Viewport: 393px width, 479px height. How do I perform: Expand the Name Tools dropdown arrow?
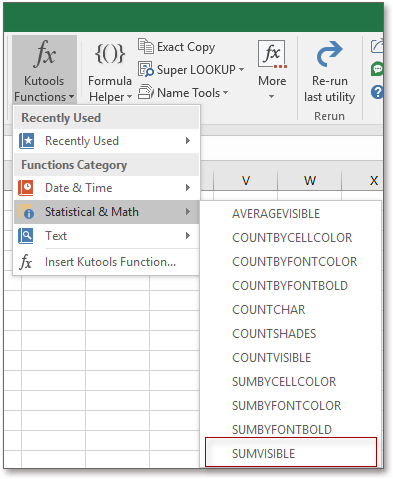[226, 92]
